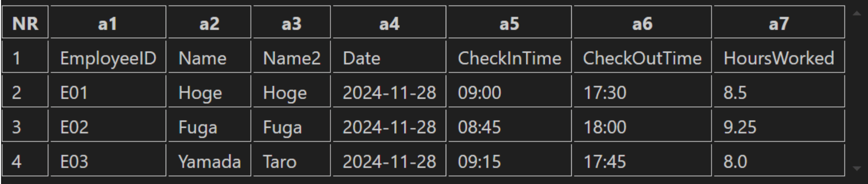Select the HoursWorked cell

pyautogui.click(x=779, y=57)
